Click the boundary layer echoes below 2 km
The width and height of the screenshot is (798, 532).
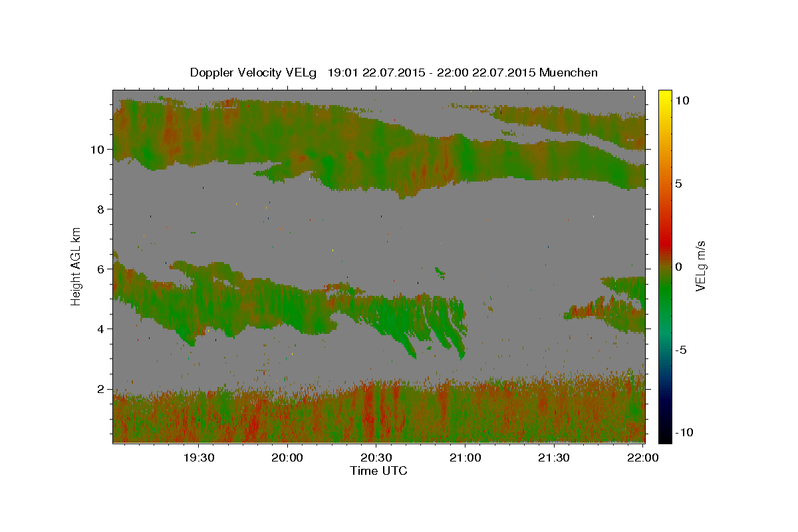[378, 412]
